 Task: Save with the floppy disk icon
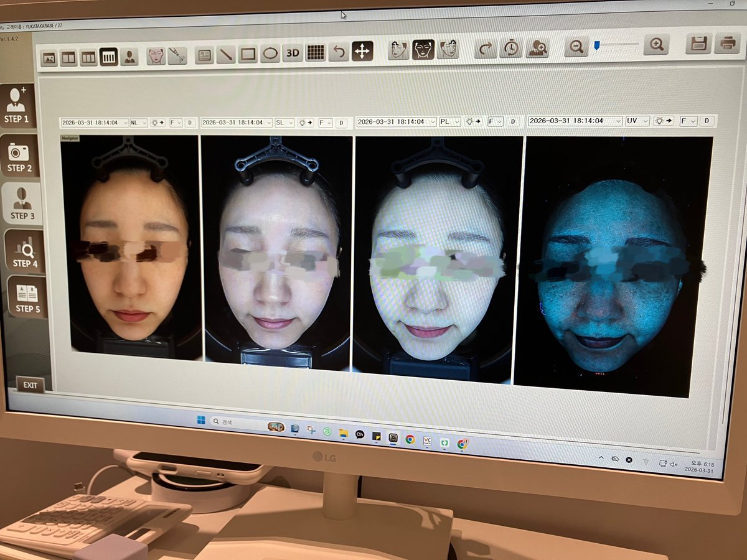(699, 44)
